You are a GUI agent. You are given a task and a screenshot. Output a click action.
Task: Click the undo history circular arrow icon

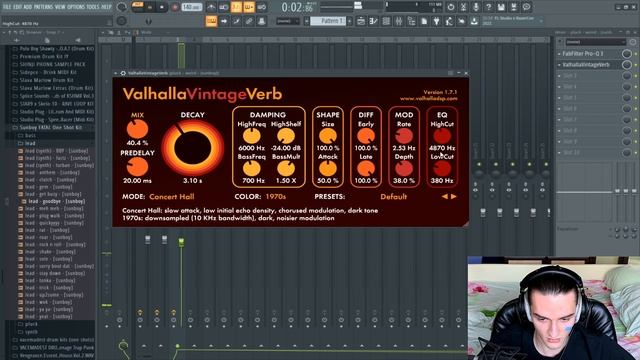click(x=451, y=7)
